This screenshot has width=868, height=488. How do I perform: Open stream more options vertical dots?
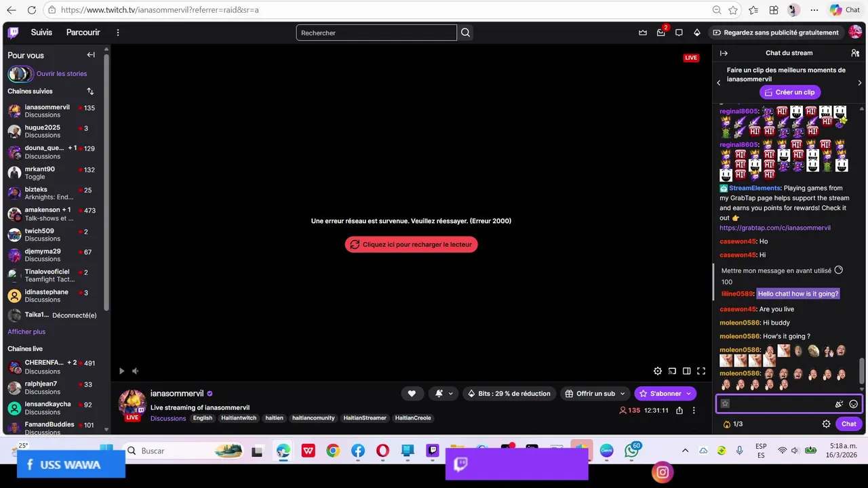(693, 410)
